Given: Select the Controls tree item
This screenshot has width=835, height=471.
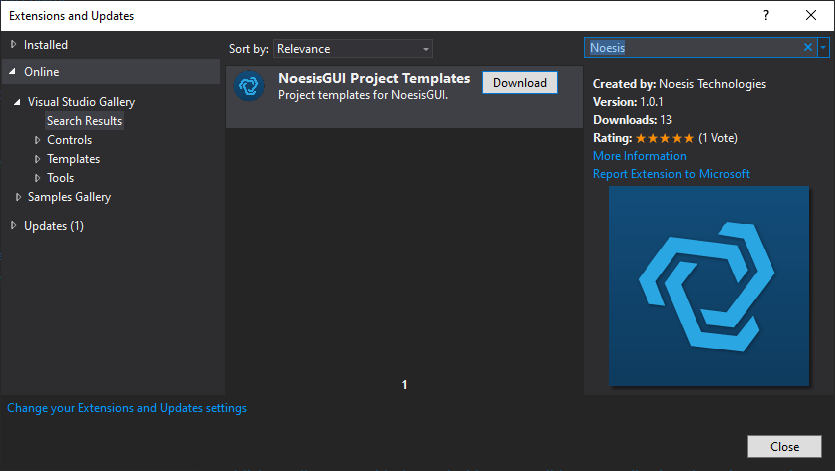Looking at the screenshot, I should coord(70,140).
